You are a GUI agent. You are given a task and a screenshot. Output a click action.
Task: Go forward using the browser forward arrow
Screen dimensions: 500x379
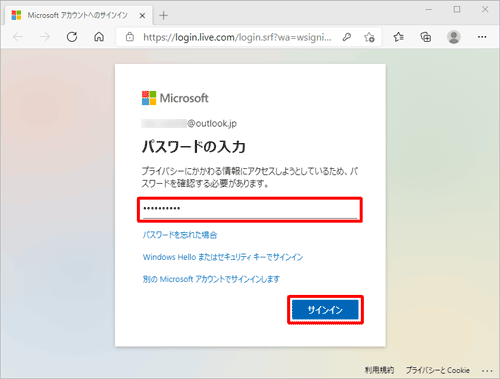click(45, 37)
